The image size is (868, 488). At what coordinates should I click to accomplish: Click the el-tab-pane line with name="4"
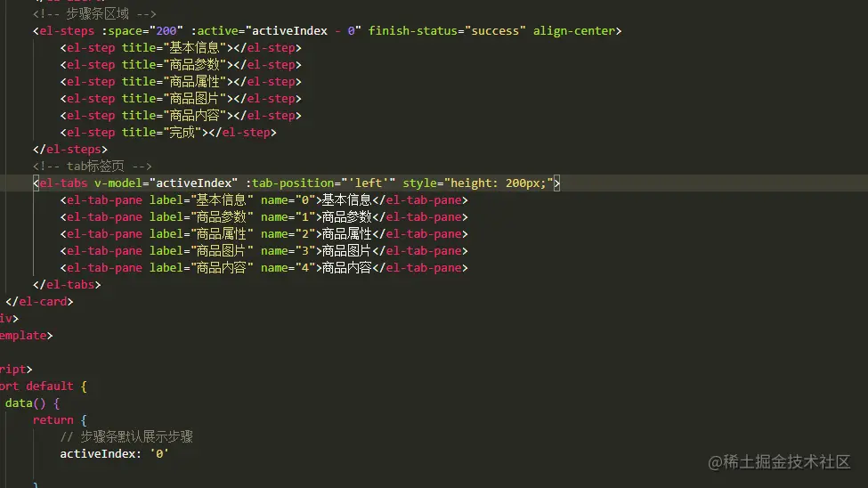pyautogui.click(x=264, y=267)
